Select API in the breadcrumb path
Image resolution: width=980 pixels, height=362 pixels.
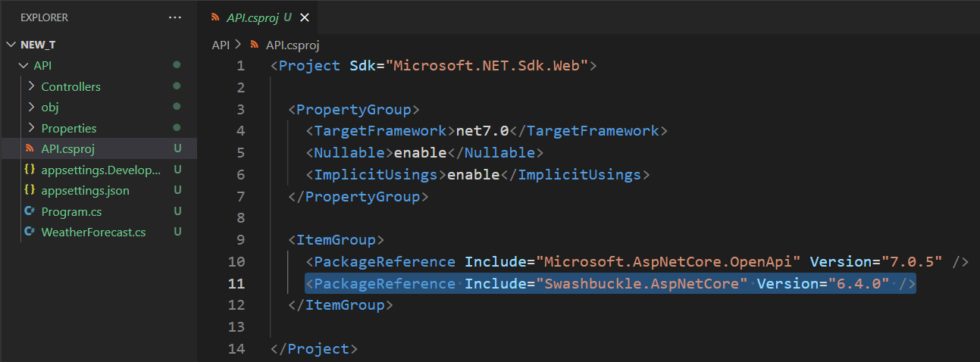click(221, 45)
